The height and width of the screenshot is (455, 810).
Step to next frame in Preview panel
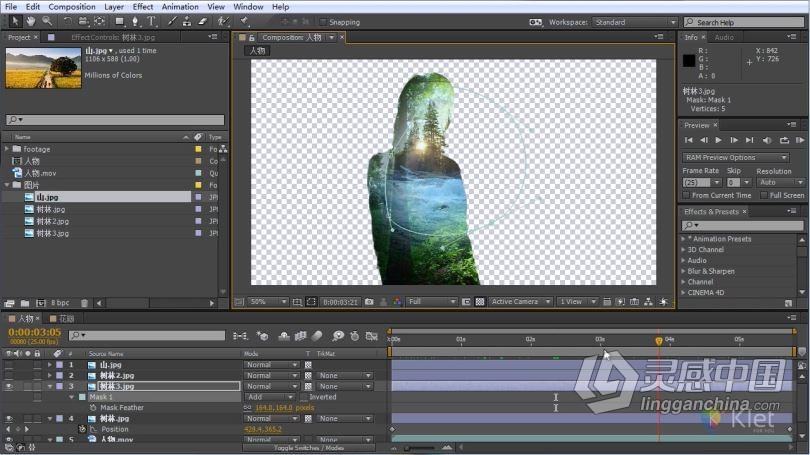click(x=734, y=140)
